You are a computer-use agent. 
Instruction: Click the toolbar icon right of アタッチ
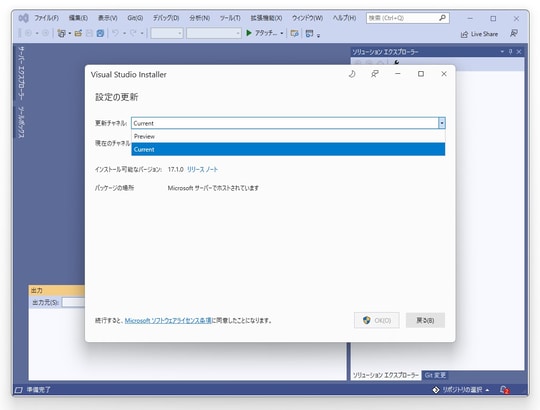click(294, 33)
